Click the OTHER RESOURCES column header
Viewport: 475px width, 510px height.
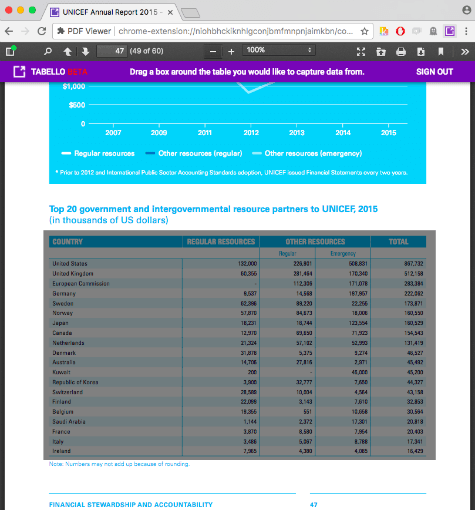tap(315, 242)
